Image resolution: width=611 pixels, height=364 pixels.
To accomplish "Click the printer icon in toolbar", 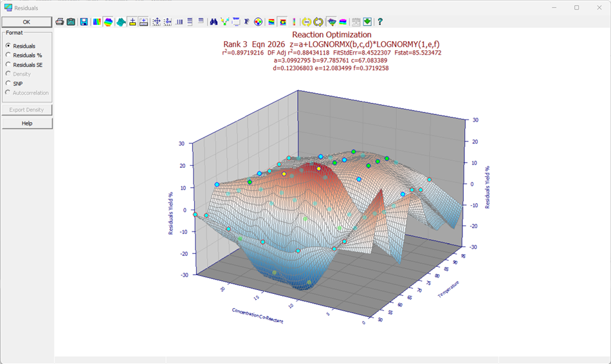I will click(60, 22).
